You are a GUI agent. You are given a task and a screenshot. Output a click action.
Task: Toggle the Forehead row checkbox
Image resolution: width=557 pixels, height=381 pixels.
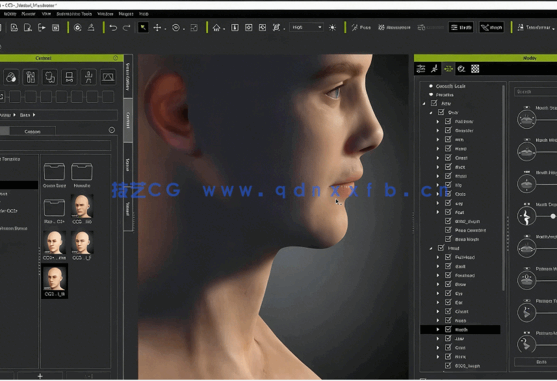[448, 275]
